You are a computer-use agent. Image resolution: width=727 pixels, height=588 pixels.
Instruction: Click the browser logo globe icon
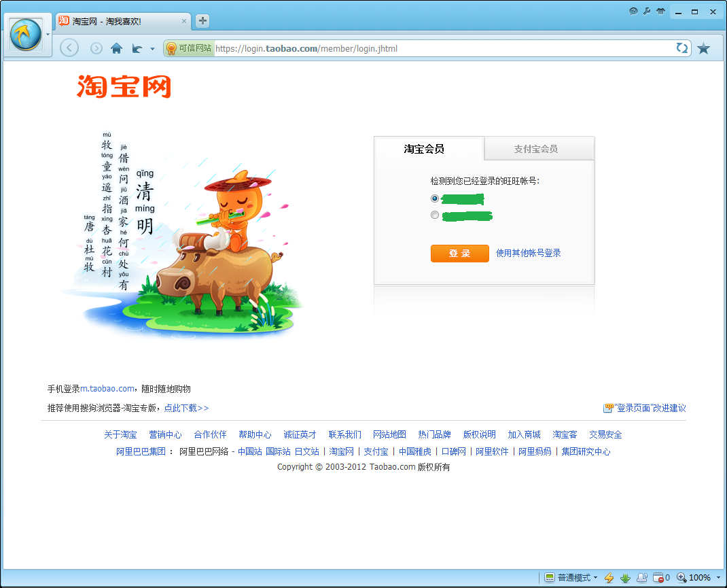26,35
